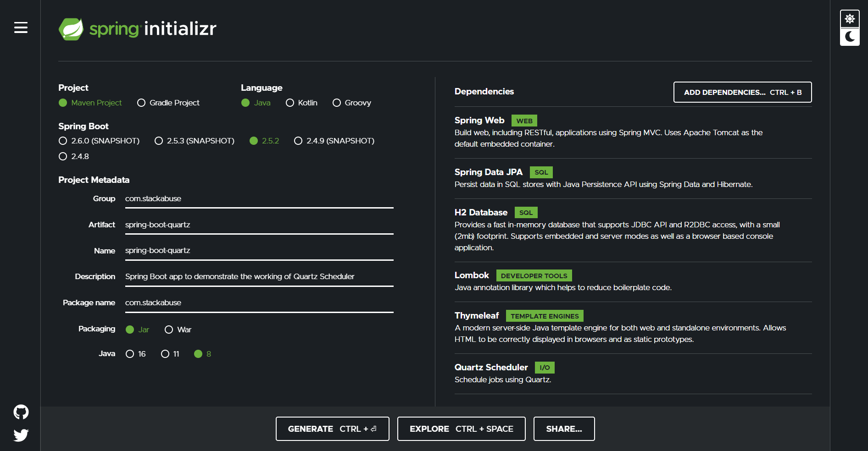868x451 pixels.
Task: Click the Add Dependencies button
Action: coord(742,92)
